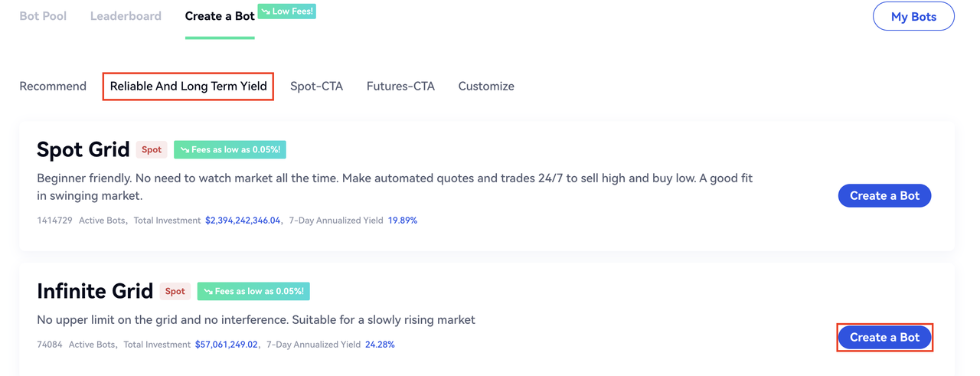Click Infinite Grid's fees as low badge
980x376 pixels.
click(x=253, y=291)
